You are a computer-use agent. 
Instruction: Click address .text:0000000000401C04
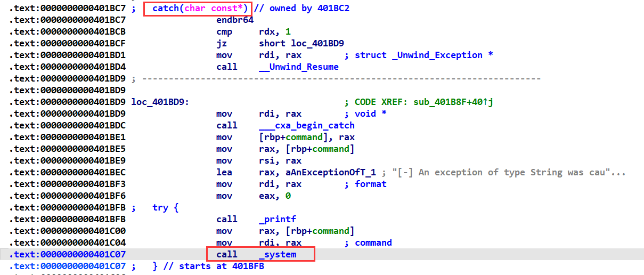67,243
